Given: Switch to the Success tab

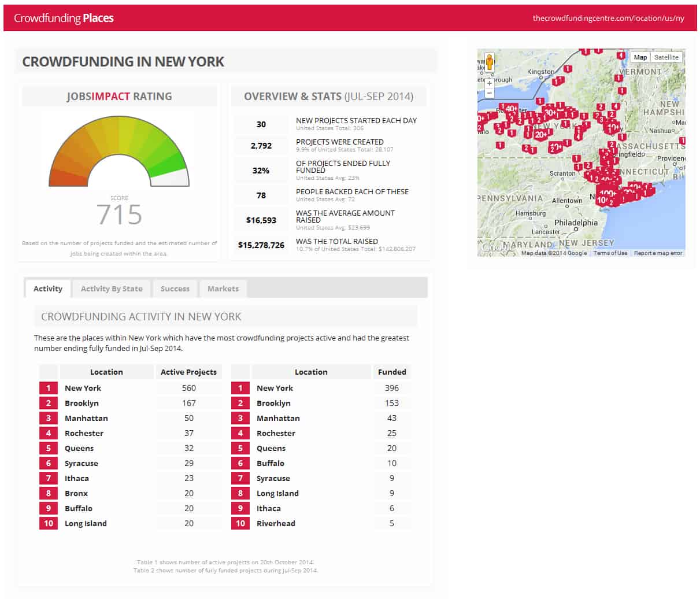Looking at the screenshot, I should point(175,289).
